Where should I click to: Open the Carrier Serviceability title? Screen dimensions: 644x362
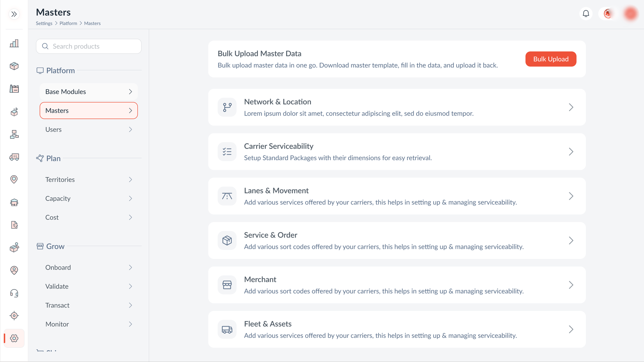pos(278,146)
